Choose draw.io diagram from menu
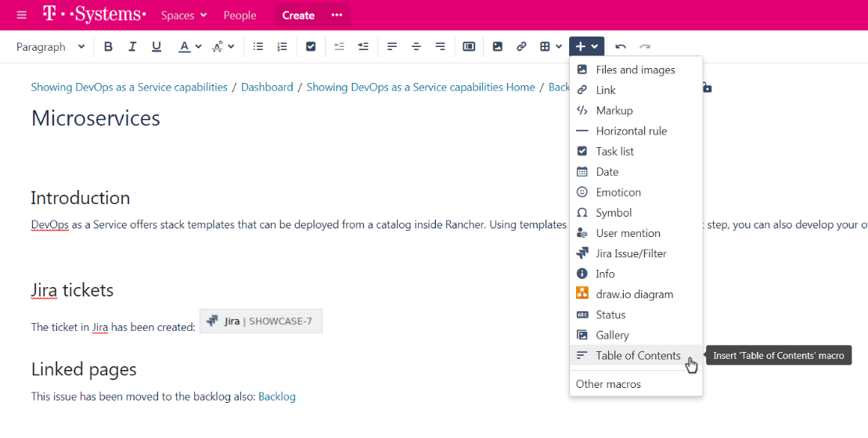This screenshot has width=868, height=438. point(636,294)
